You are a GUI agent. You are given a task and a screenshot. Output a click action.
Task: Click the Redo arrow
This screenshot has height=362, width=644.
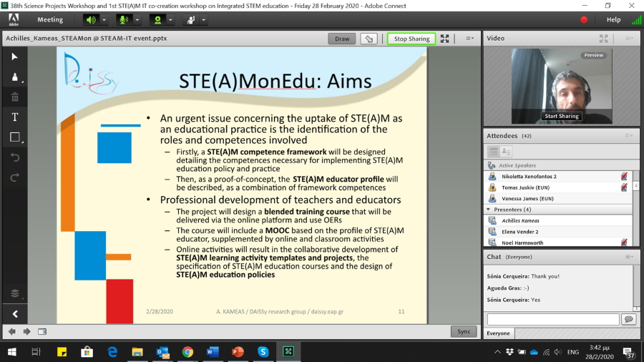(x=15, y=177)
